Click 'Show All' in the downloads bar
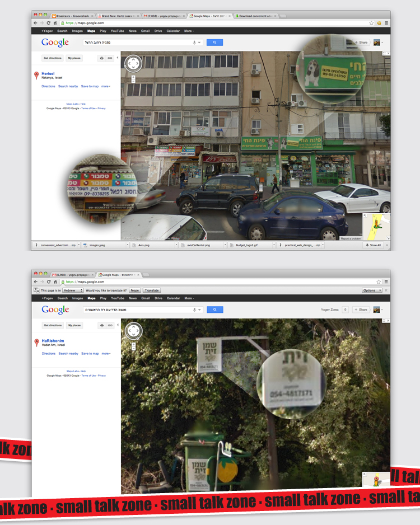Screen dimensions: 420x525 (x=374, y=245)
